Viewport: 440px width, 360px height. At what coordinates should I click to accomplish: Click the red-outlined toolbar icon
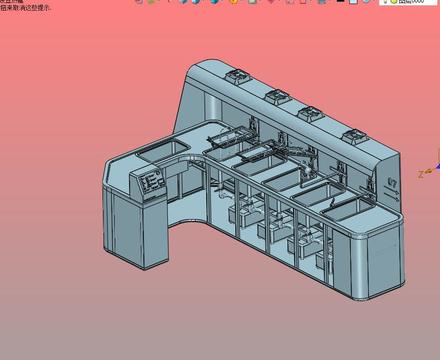(x=303, y=1)
